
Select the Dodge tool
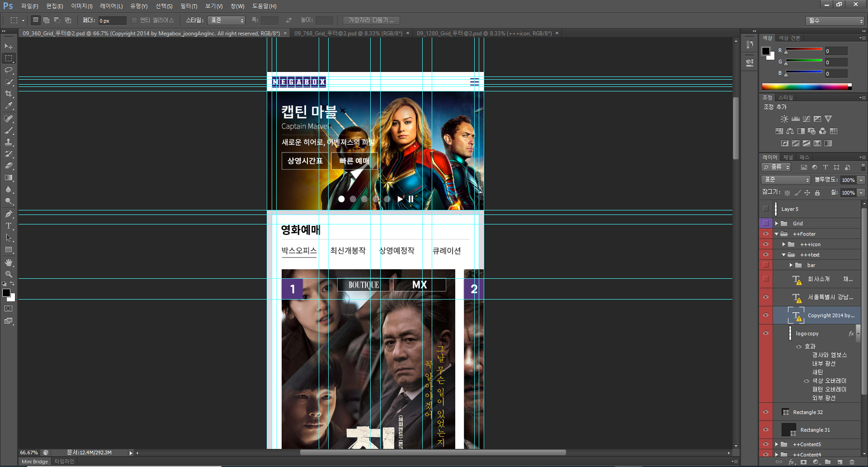tap(9, 201)
